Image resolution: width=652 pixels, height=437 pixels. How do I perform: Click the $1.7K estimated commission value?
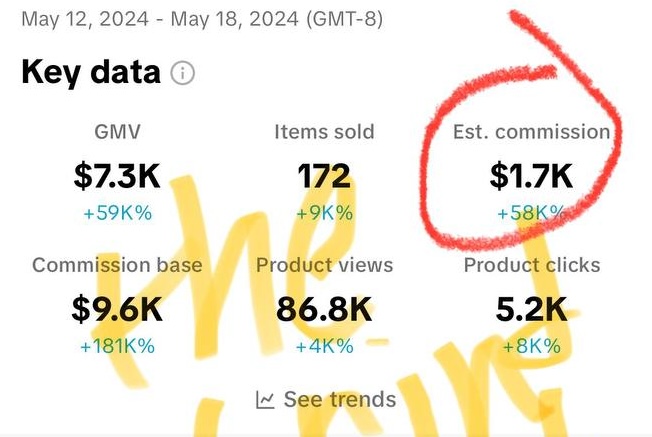click(x=531, y=176)
